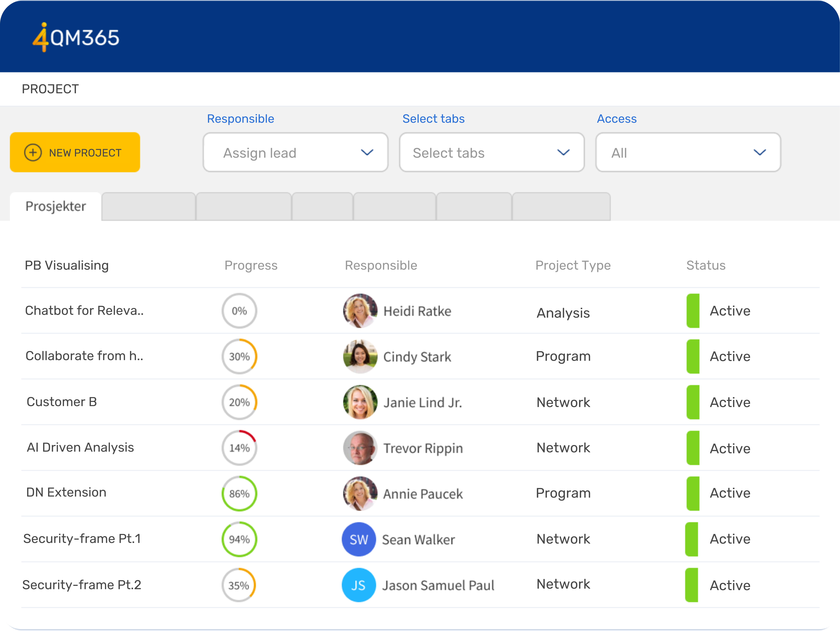840x631 pixels.
Task: Open the Assign lead dropdown
Action: pos(295,152)
